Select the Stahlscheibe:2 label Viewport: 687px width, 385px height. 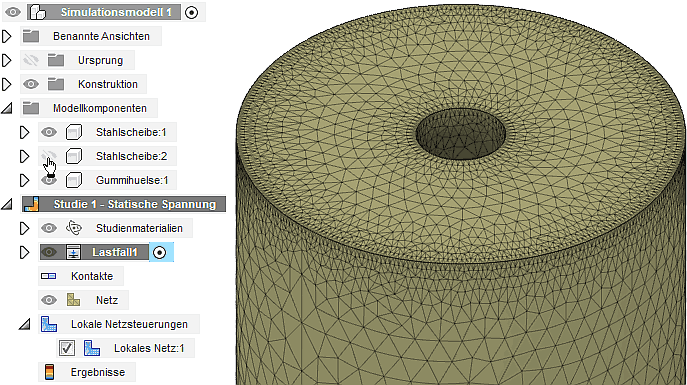point(131,156)
